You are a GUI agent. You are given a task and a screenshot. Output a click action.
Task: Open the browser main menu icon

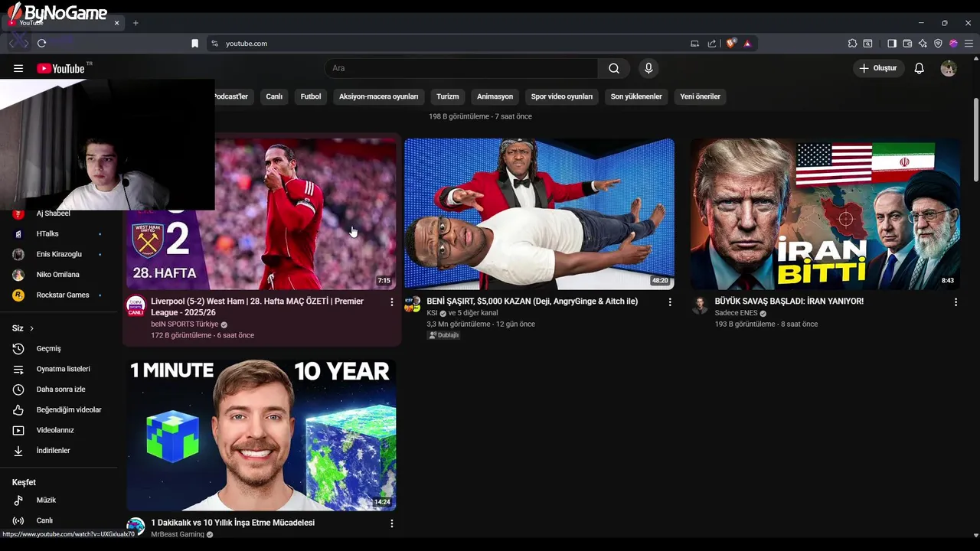(969, 44)
